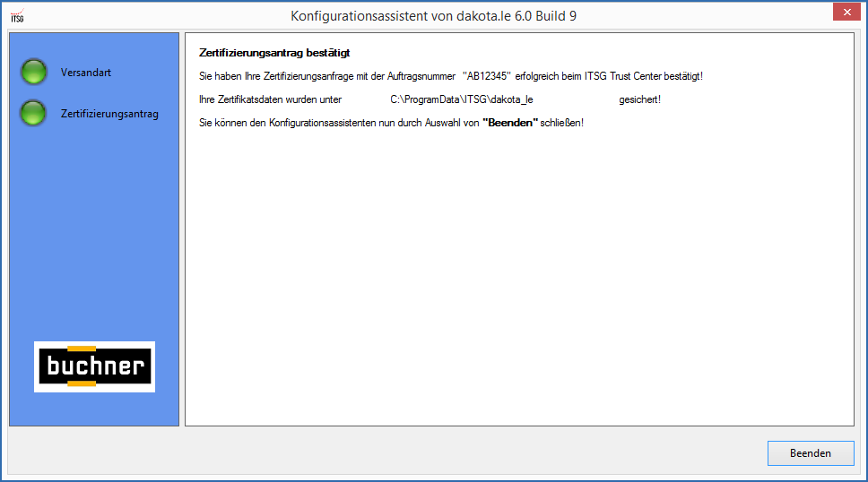This screenshot has height=482, width=868.
Task: Click the word 'gesichert!' after the path
Action: pos(639,99)
